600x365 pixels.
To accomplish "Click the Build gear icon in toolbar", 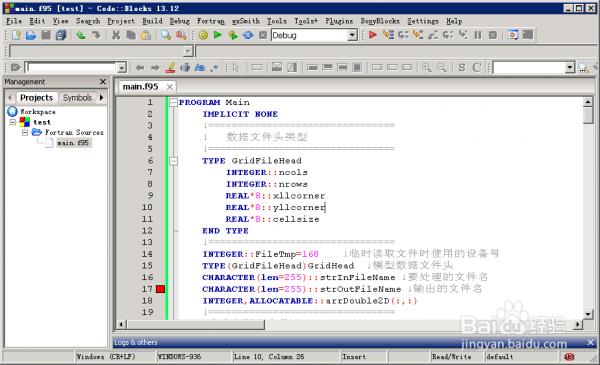I will tap(203, 36).
